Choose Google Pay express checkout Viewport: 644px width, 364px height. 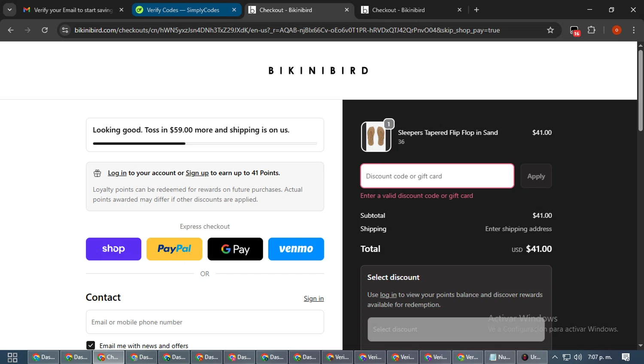[235, 249]
